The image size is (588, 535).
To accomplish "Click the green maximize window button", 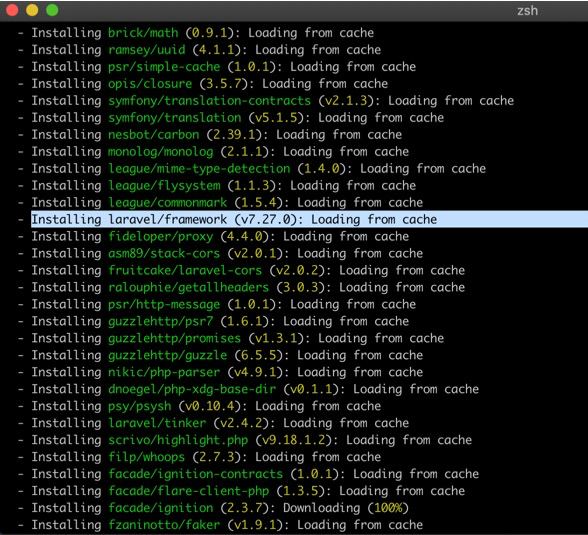I will 52,10.
